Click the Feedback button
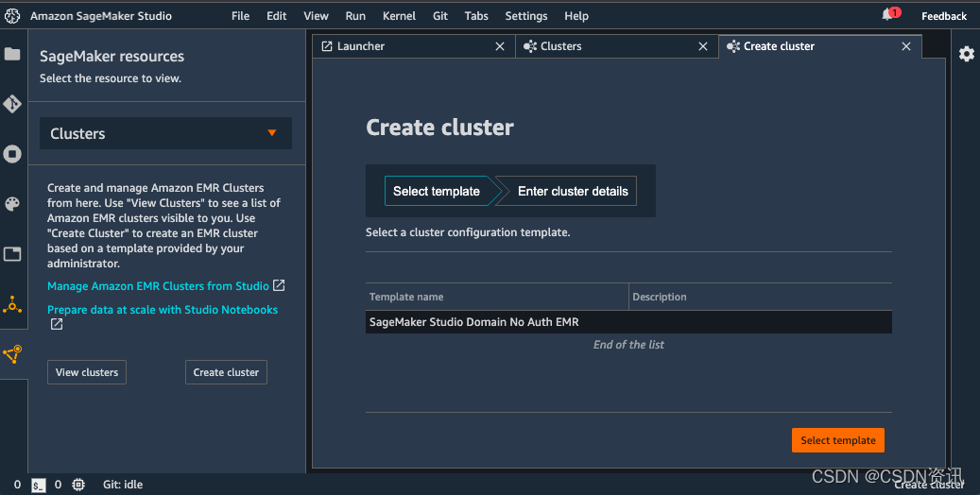This screenshot has width=980, height=495. click(x=944, y=16)
